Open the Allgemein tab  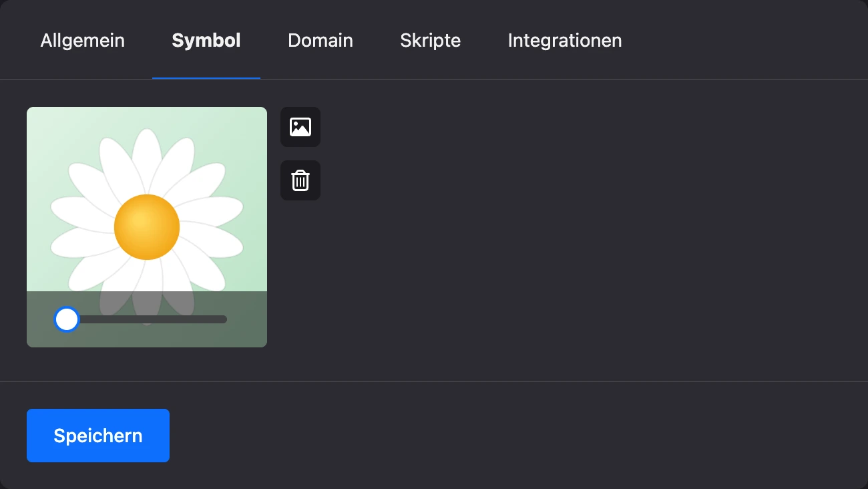[x=83, y=40]
